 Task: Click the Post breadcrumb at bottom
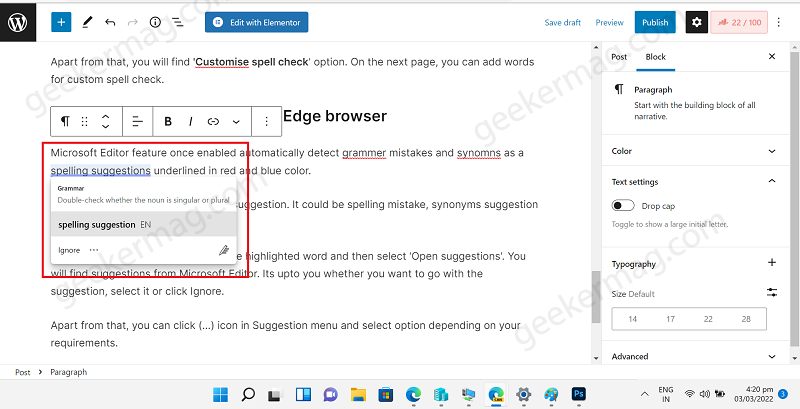[x=22, y=372]
